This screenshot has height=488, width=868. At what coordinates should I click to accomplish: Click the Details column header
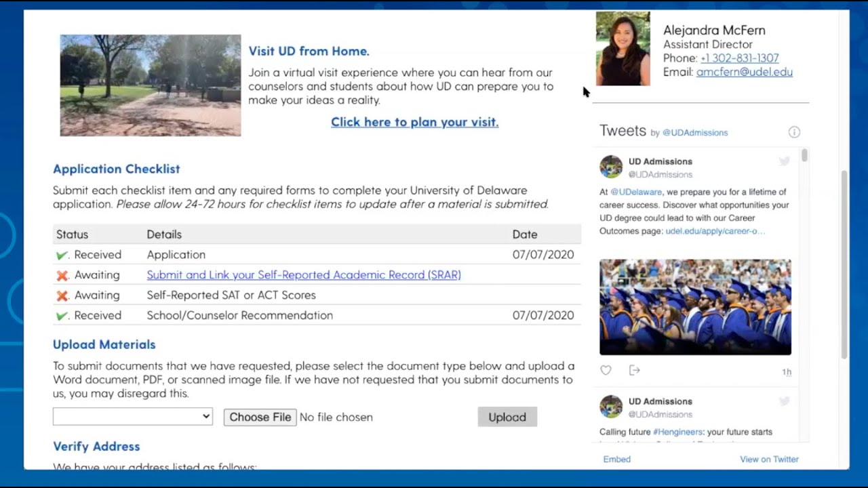(164, 235)
